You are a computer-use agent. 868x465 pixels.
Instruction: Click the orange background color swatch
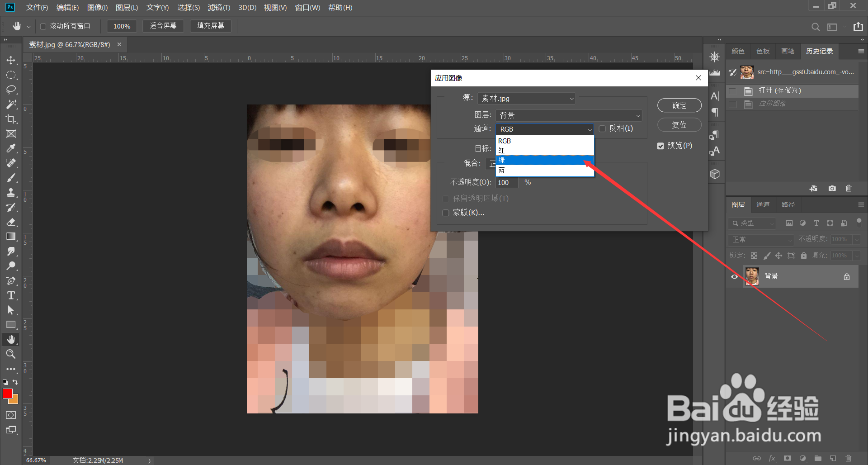[x=15, y=400]
